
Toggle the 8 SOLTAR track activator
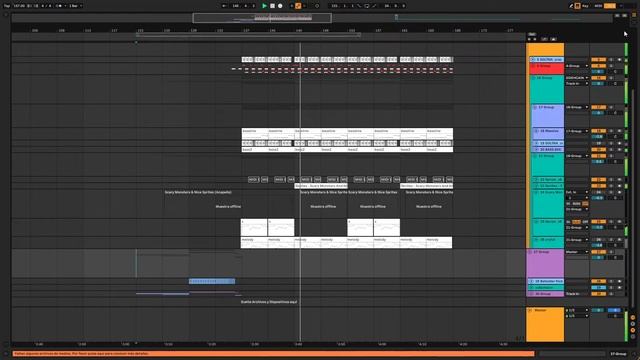pyautogui.click(x=598, y=60)
